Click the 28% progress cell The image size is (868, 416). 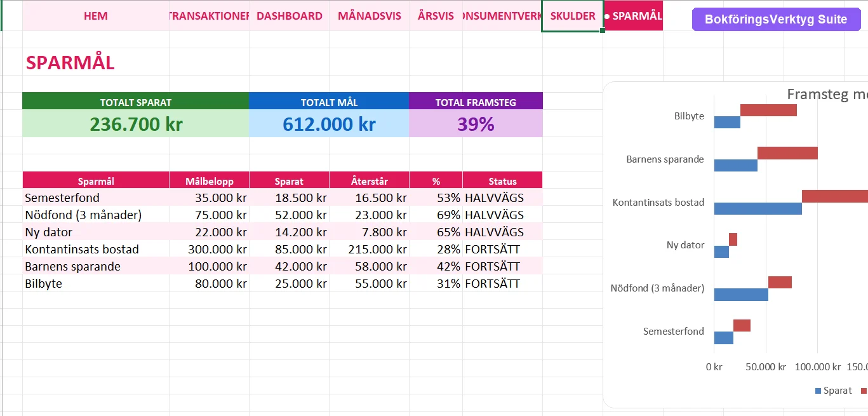[x=436, y=249]
